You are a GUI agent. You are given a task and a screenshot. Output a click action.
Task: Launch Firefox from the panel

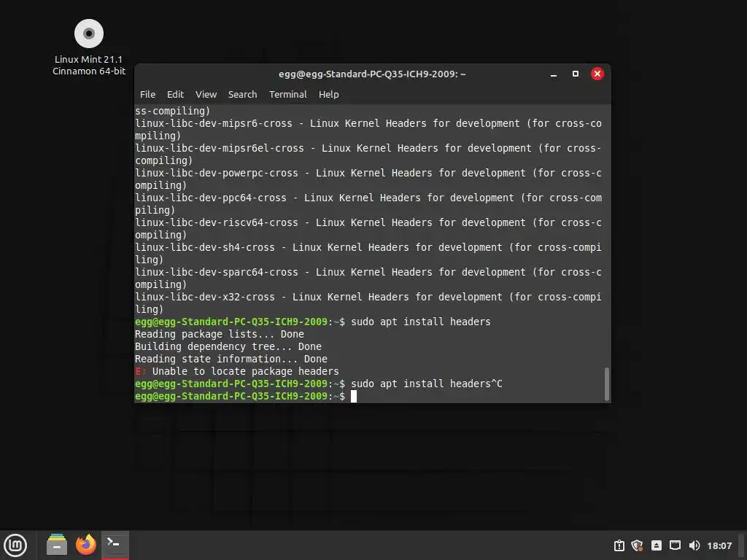(x=86, y=545)
